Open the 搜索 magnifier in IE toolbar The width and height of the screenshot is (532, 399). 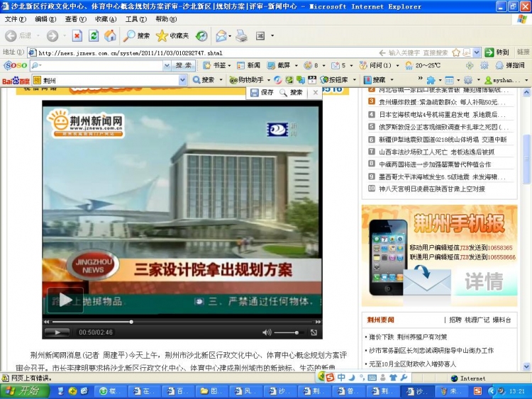(136, 35)
